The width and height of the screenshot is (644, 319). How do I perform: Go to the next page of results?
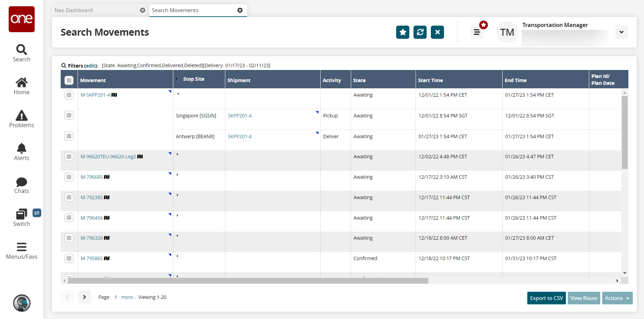click(84, 297)
